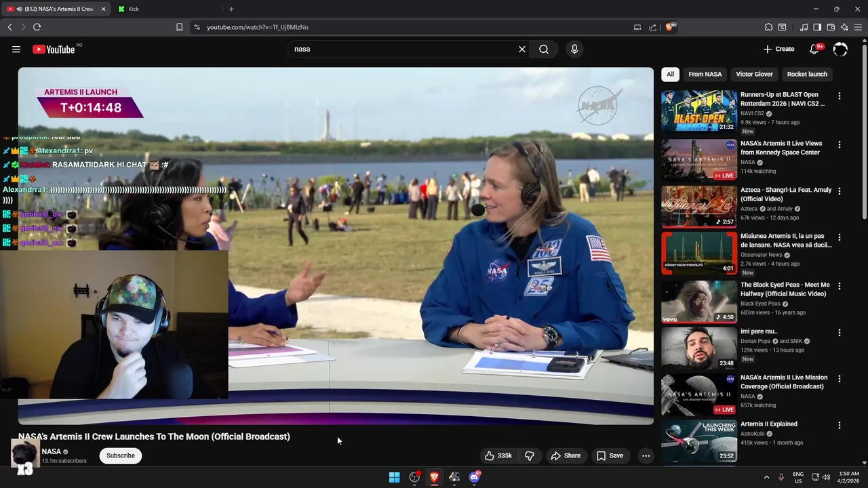Open Brave playlist music icon
This screenshot has width=868, height=488.
804,27
